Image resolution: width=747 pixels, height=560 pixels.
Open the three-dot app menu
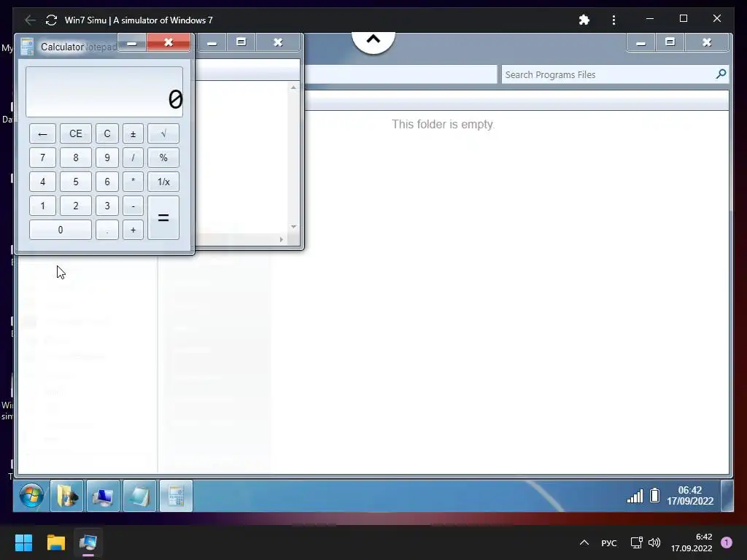614,20
